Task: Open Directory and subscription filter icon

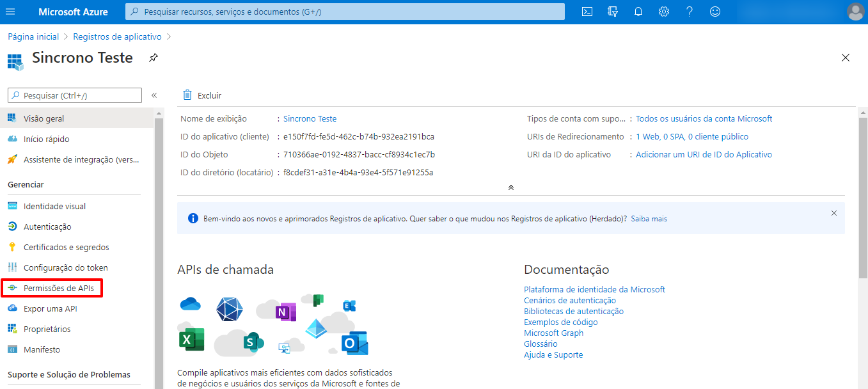Action: coord(613,12)
